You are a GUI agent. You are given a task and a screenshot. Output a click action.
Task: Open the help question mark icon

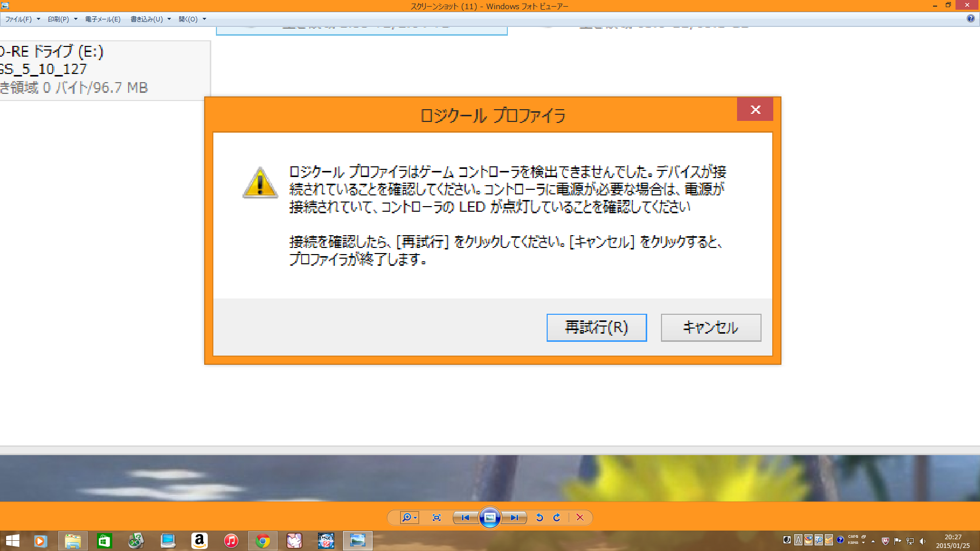tap(970, 18)
